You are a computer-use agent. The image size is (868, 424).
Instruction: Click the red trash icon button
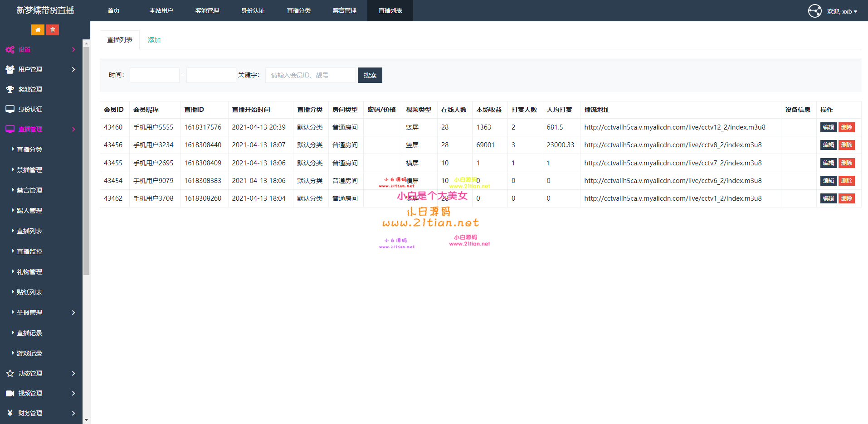pyautogui.click(x=53, y=30)
